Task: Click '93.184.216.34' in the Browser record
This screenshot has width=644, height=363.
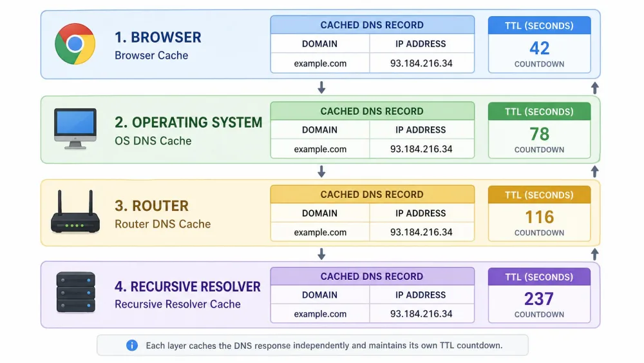Action: [x=421, y=64]
